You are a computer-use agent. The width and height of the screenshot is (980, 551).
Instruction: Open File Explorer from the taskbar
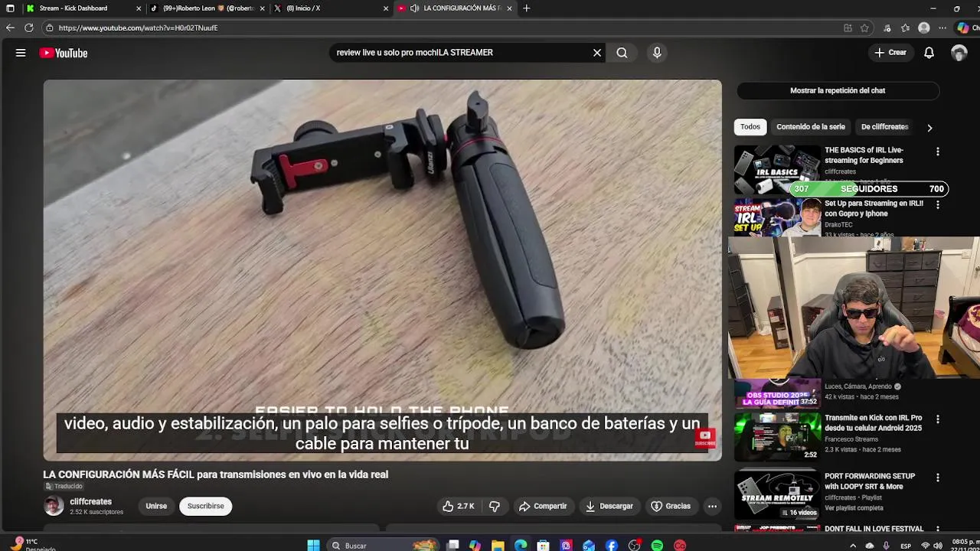[x=498, y=545]
